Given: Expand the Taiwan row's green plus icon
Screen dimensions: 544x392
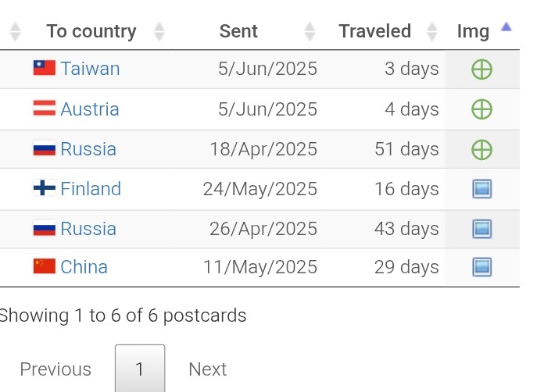Looking at the screenshot, I should 481,69.
